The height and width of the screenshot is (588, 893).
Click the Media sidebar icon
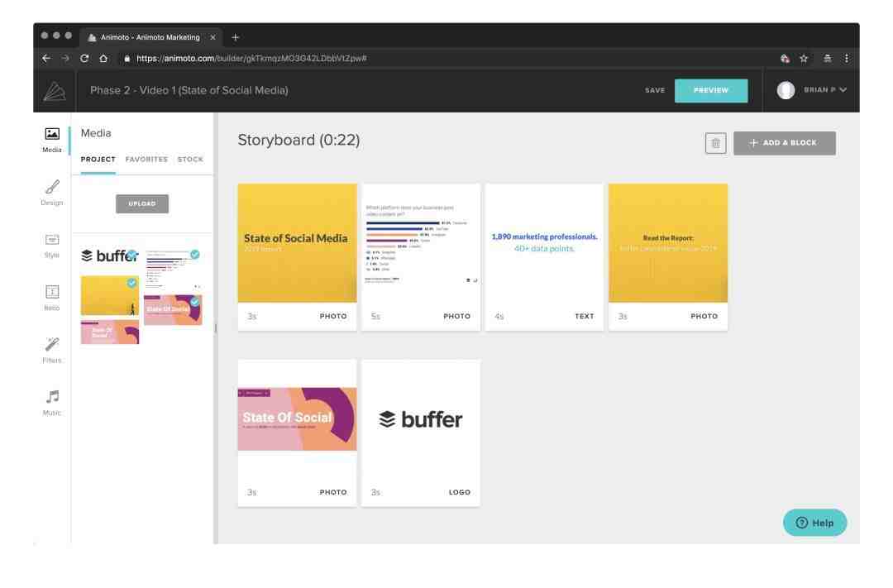[52, 140]
